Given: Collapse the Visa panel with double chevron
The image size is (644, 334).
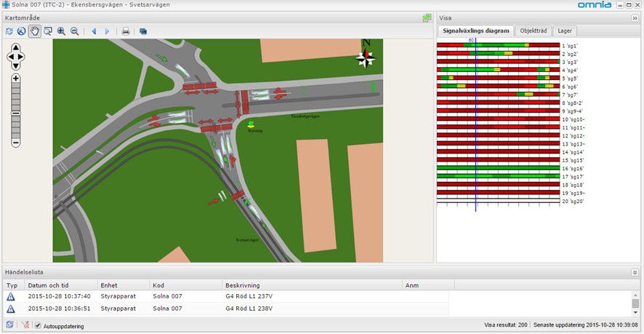Looking at the screenshot, I should pos(635,18).
